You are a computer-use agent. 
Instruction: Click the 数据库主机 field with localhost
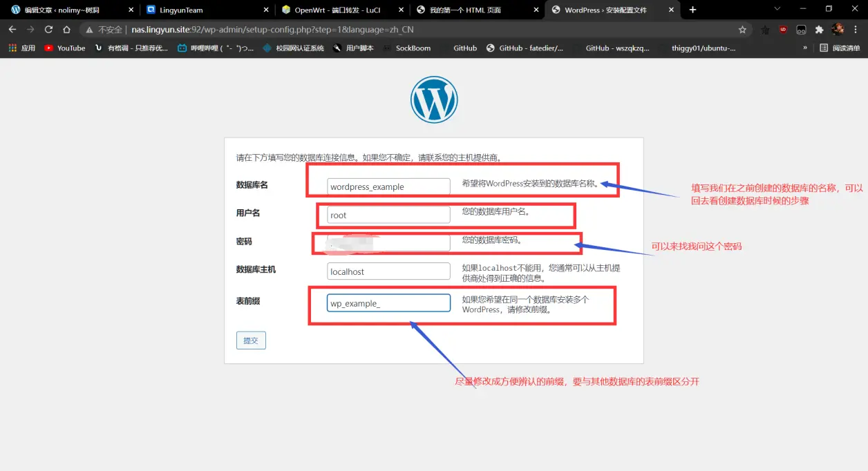(x=388, y=271)
